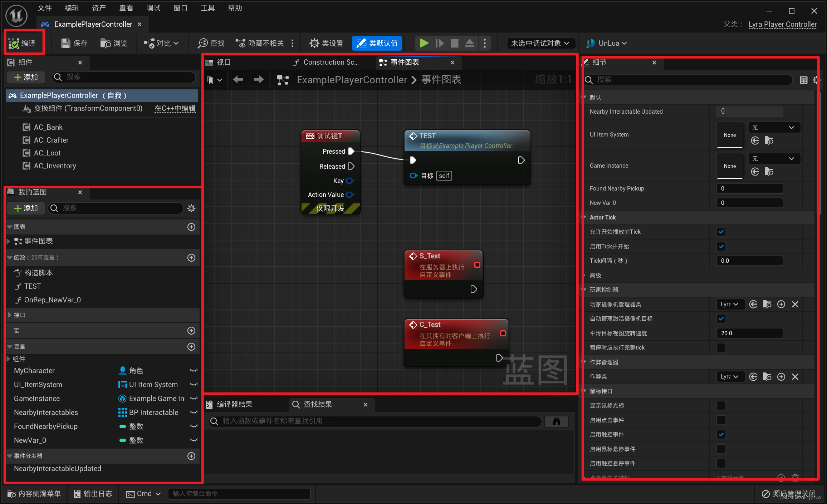827x504 pixels.
Task: Select the TEST function in My Blueprint
Action: click(33, 286)
